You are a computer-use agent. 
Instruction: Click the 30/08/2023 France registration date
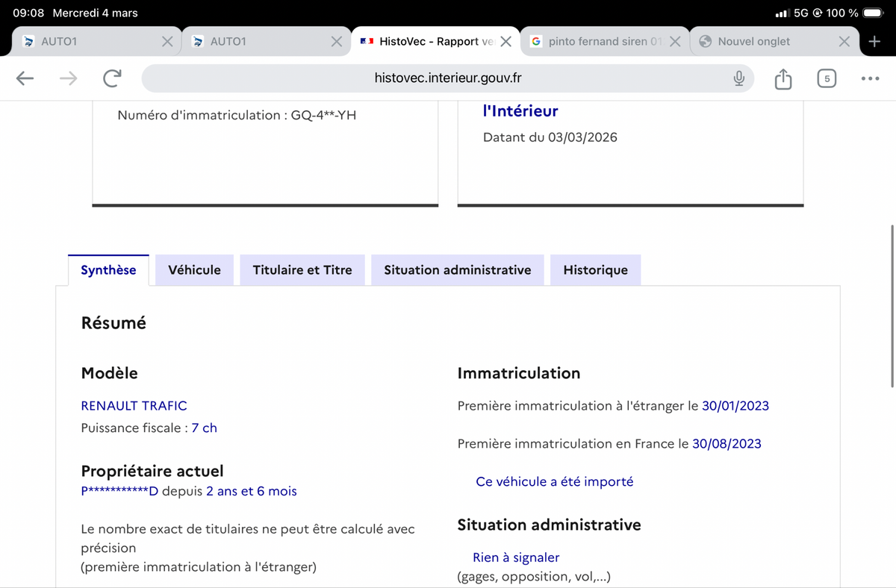coord(727,444)
